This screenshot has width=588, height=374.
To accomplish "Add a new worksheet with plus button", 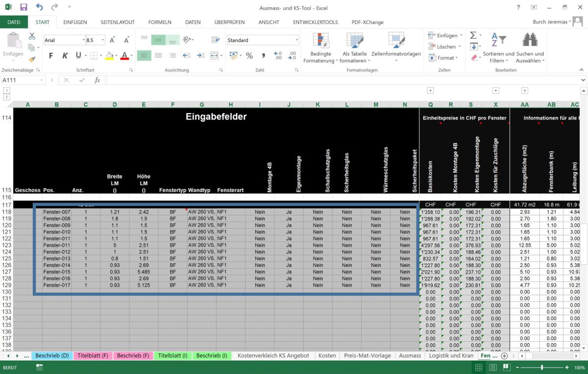I will click(x=505, y=356).
